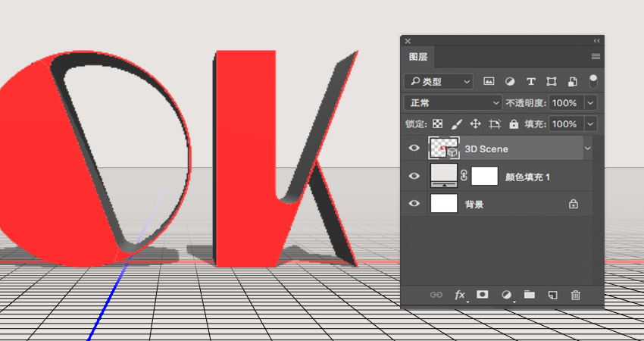The image size is (644, 341).
Task: Filter layers by adjustment layer icon
Action: [x=510, y=81]
